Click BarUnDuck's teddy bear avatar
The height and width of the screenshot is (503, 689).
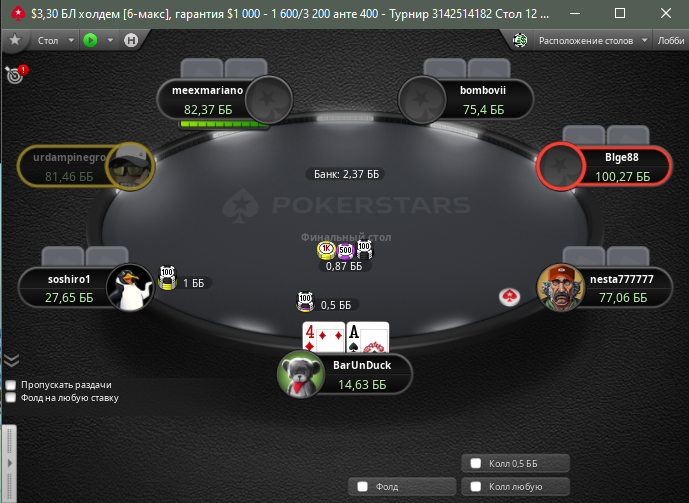tap(301, 374)
